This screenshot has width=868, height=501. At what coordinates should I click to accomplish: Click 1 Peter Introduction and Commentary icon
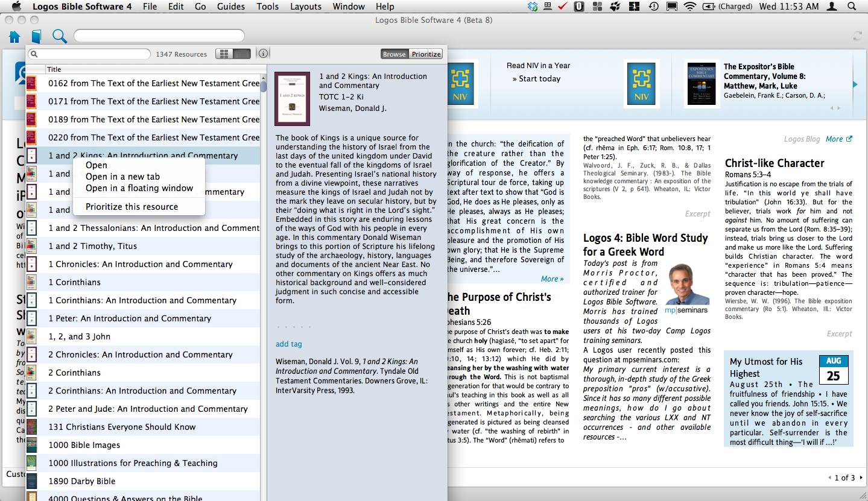(x=31, y=318)
